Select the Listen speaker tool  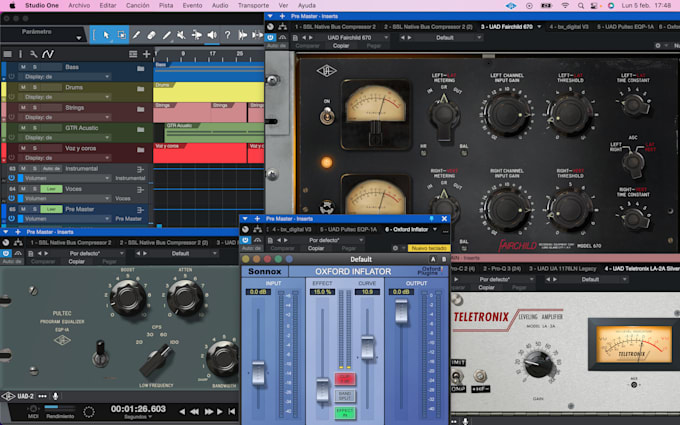click(x=212, y=35)
